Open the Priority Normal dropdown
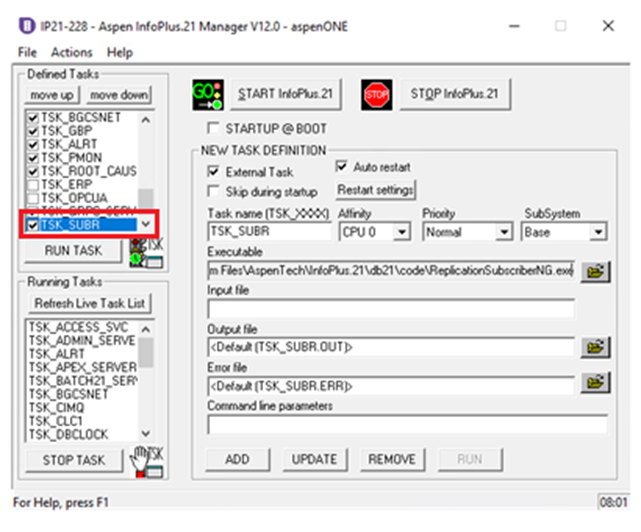 click(x=504, y=232)
